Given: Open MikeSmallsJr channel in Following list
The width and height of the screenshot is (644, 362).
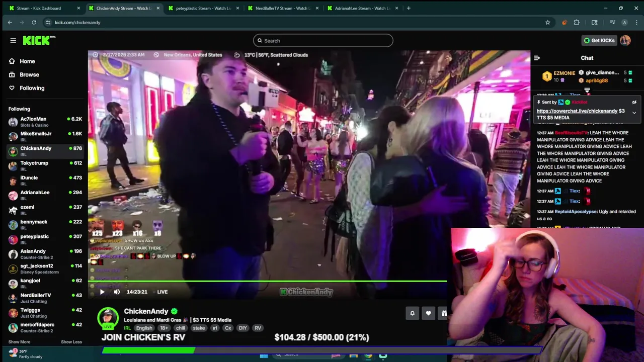Looking at the screenshot, I should [45, 136].
